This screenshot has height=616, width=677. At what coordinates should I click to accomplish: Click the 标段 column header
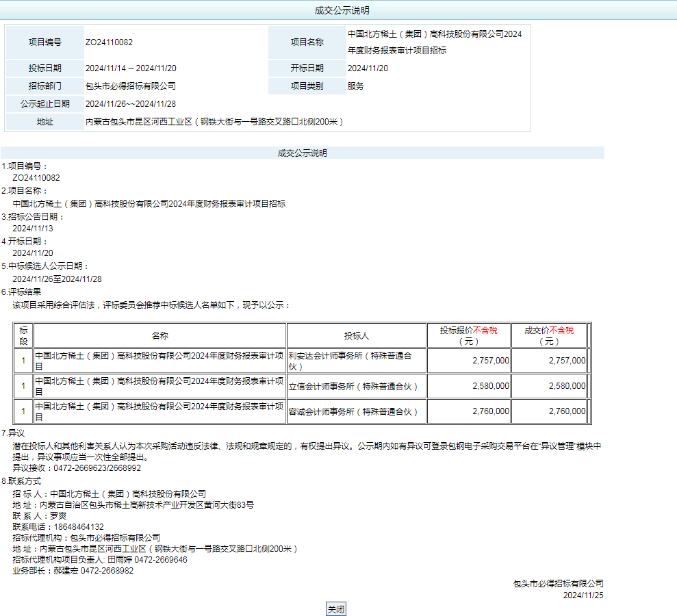(23, 336)
